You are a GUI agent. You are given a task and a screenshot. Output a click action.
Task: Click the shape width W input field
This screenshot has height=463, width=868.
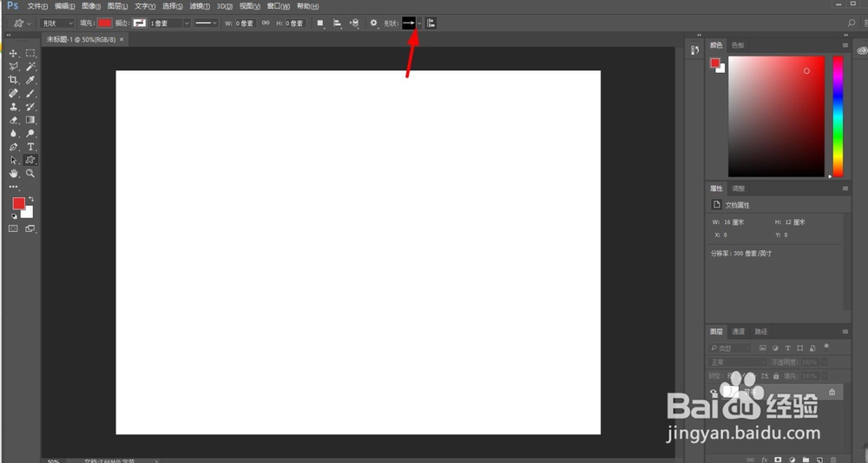[245, 23]
